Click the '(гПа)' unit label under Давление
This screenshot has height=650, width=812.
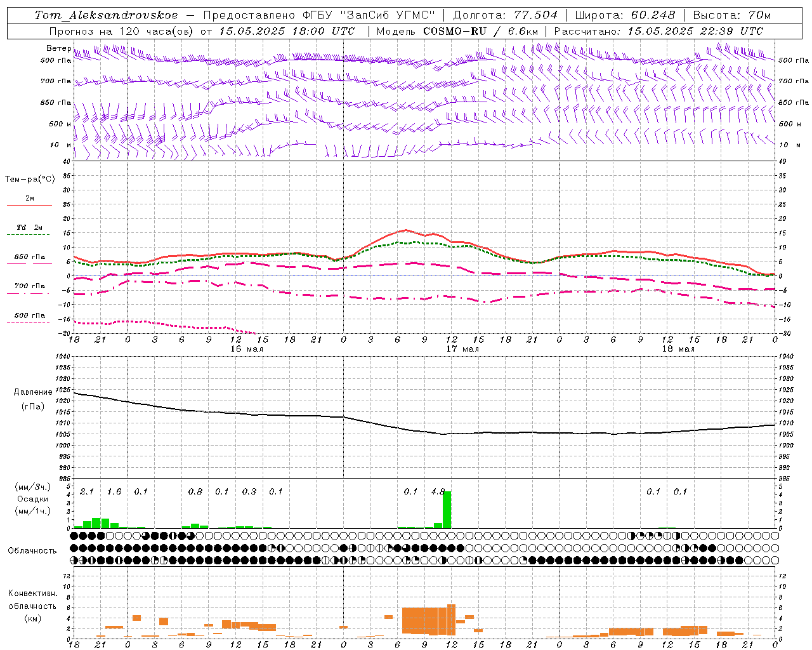coord(33,406)
